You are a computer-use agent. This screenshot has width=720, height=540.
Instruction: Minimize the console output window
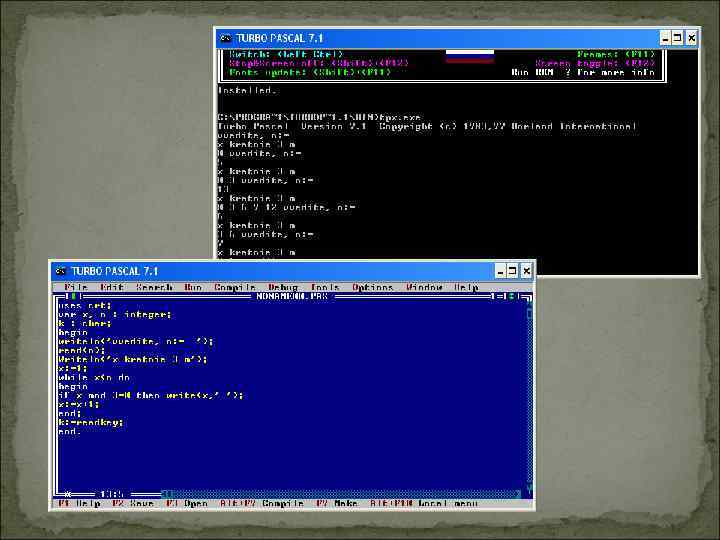(x=665, y=38)
